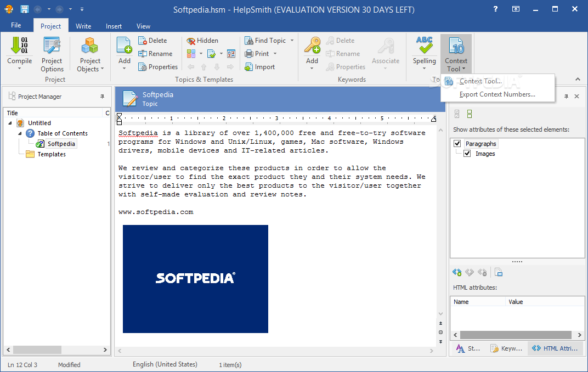Screen dimensions: 588x372
Task: Click the Value column header in attributes
Action: [x=545, y=302]
